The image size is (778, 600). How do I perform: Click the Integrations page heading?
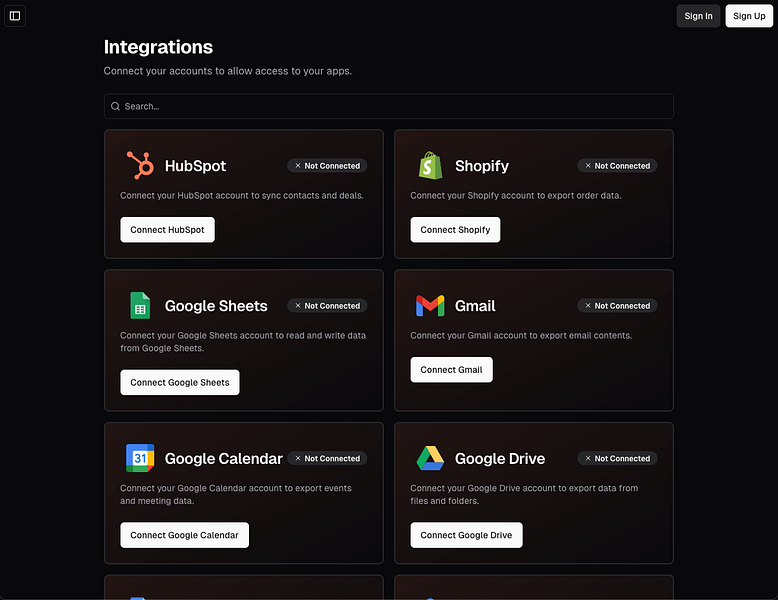click(x=158, y=47)
